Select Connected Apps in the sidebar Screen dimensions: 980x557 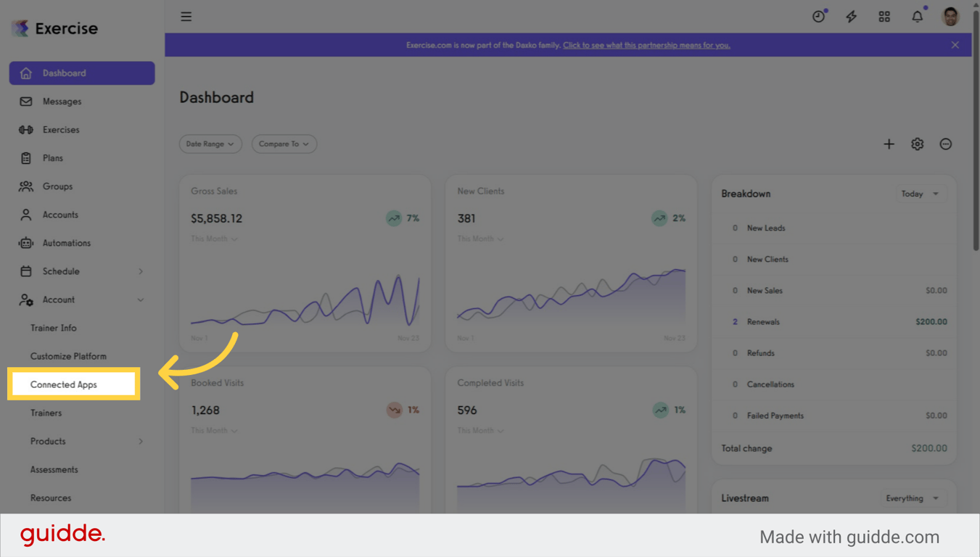63,384
